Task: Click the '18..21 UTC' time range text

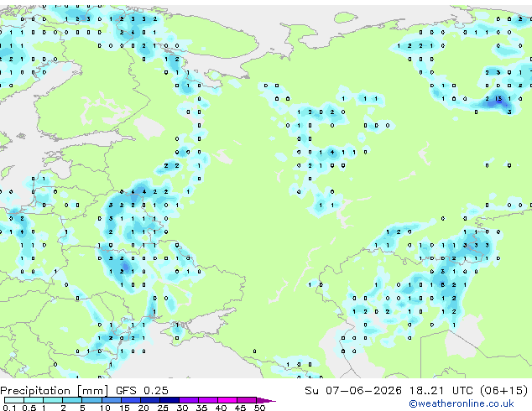Action: [x=441, y=391]
